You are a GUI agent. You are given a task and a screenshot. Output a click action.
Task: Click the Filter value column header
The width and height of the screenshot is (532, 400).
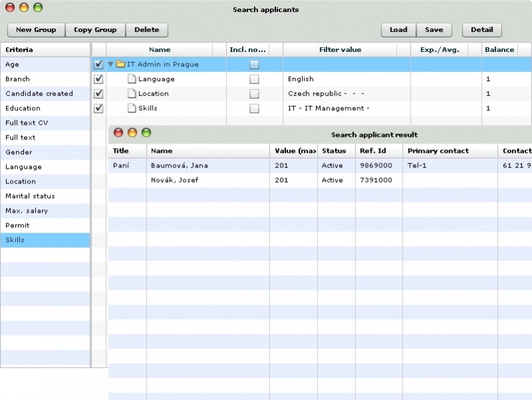[340, 50]
